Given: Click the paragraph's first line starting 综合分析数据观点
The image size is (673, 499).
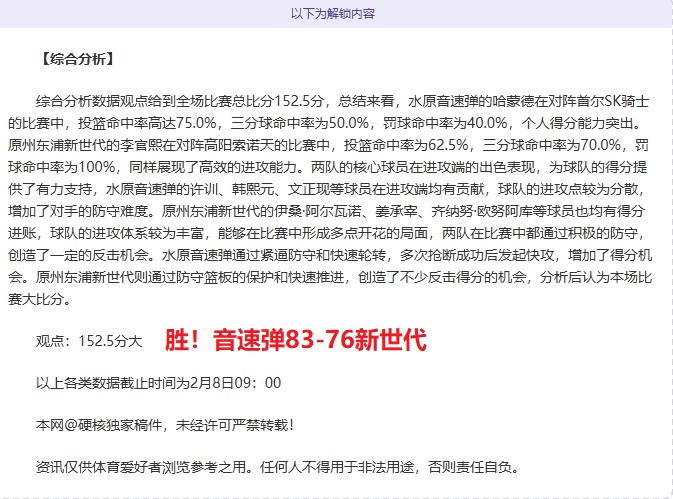Looking at the screenshot, I should point(342,101).
